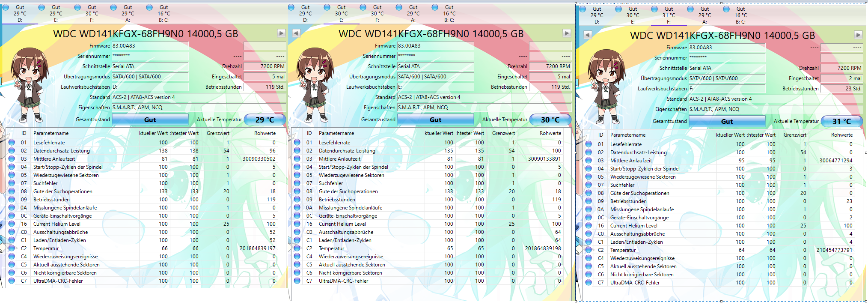Click Temperatur row status circle in D: window
The width and height of the screenshot is (868, 305).
[12, 248]
